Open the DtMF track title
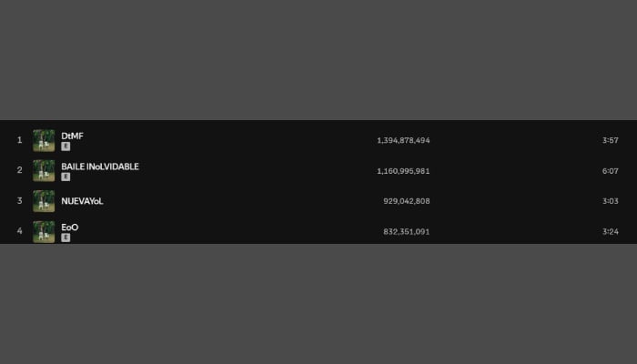The image size is (637, 364). (72, 136)
